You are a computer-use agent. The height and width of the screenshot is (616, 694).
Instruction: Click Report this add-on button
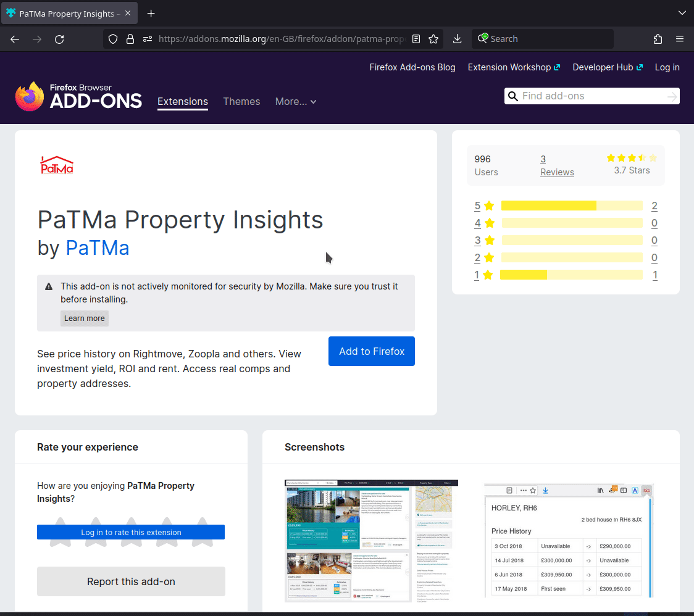pos(131,581)
